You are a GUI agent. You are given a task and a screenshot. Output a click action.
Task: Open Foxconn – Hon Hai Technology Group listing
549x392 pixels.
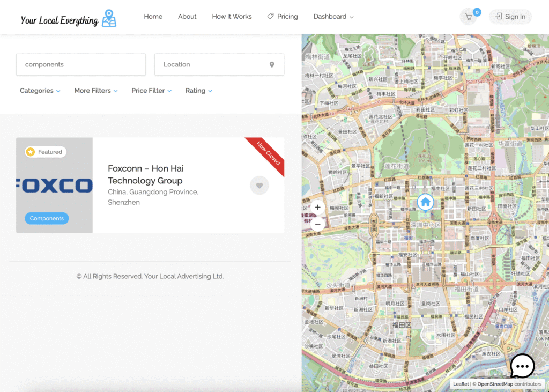click(x=145, y=174)
